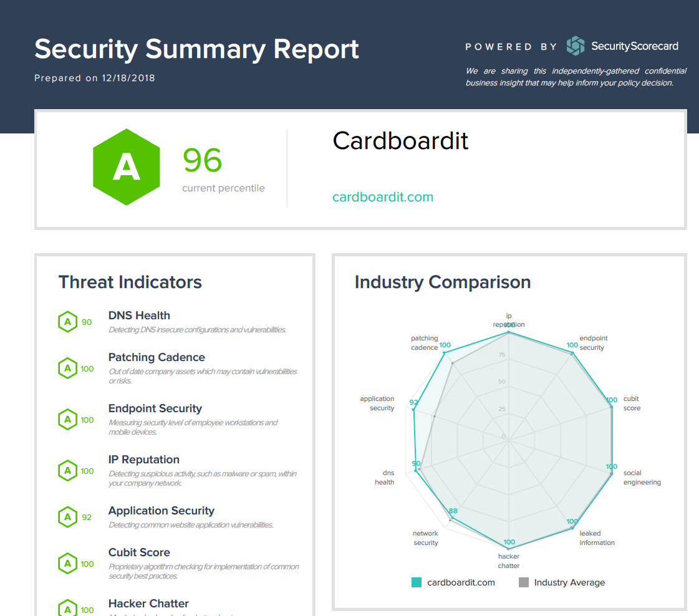Image resolution: width=699 pixels, height=616 pixels.
Task: Click the application security radar axis label
Action: pos(377,403)
